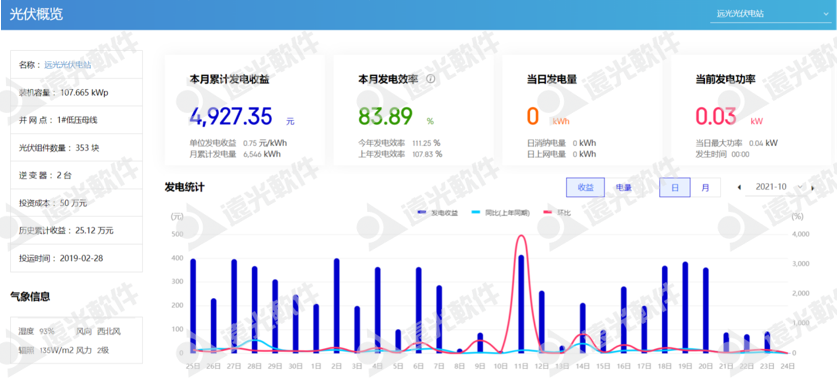
Task: Click 光伏组件数量 353 块 row
Action: (x=76, y=148)
